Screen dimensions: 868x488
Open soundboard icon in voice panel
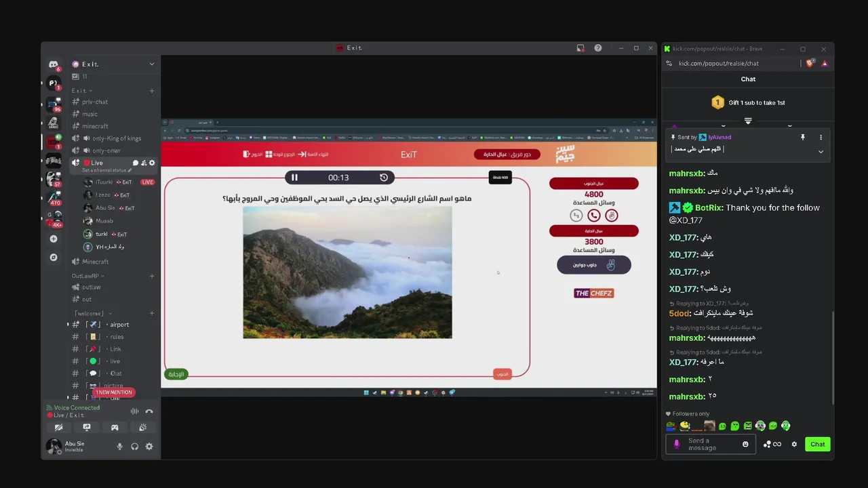pos(142,428)
